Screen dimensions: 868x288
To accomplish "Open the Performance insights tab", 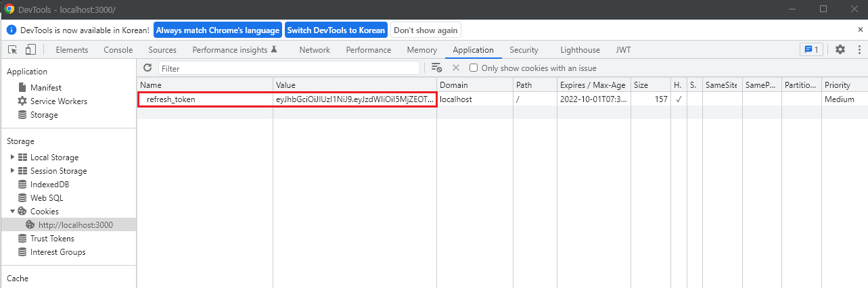I will [x=235, y=50].
